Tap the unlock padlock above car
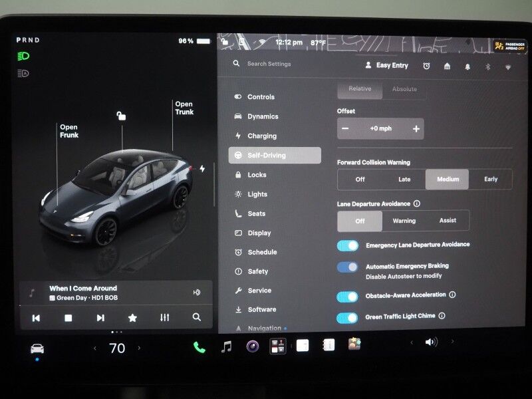Screen dimensions: 532x399 121,116
